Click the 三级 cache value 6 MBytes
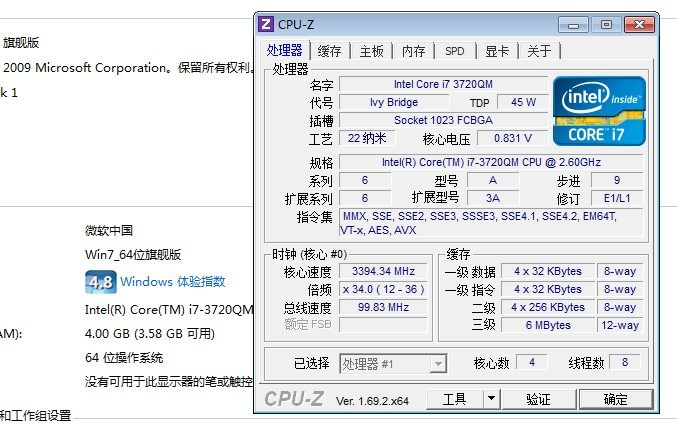 pos(547,325)
